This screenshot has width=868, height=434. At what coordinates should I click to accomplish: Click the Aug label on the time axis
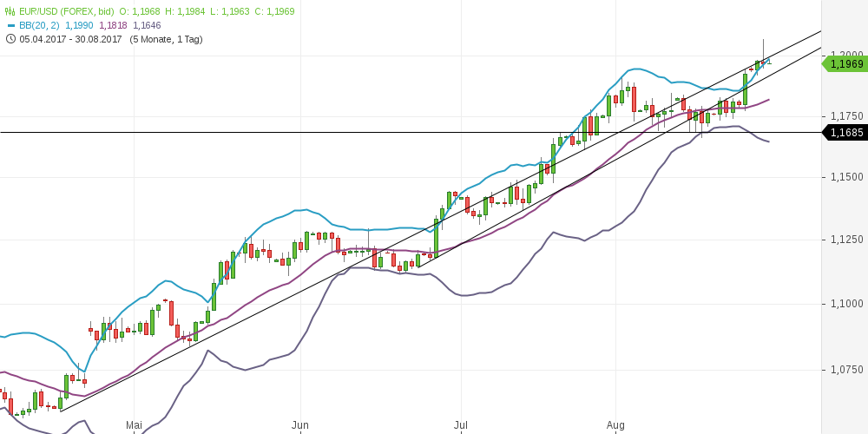pos(615,424)
